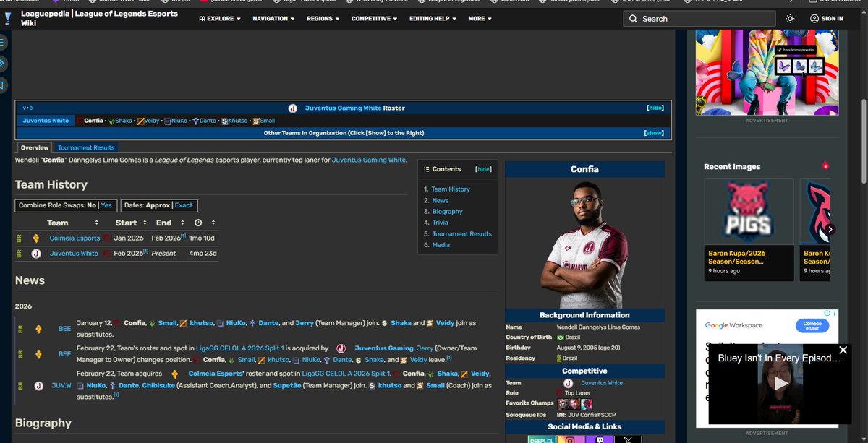Click Juventus Gaming White logo in roster header
Viewport: 868px width, 443px height.
coord(292,108)
